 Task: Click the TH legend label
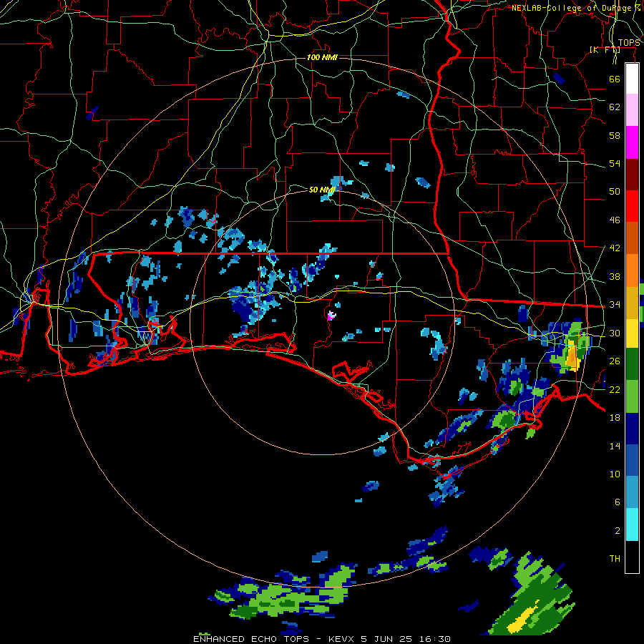click(x=615, y=559)
